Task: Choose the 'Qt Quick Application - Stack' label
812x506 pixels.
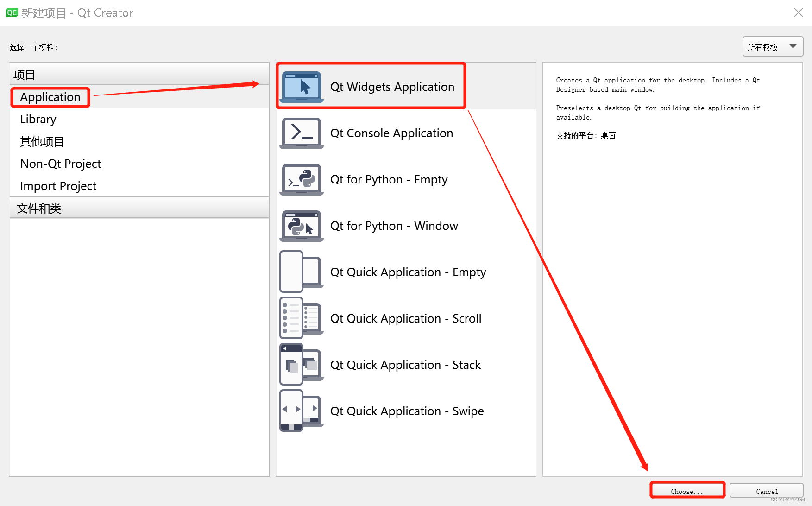Action: click(405, 365)
